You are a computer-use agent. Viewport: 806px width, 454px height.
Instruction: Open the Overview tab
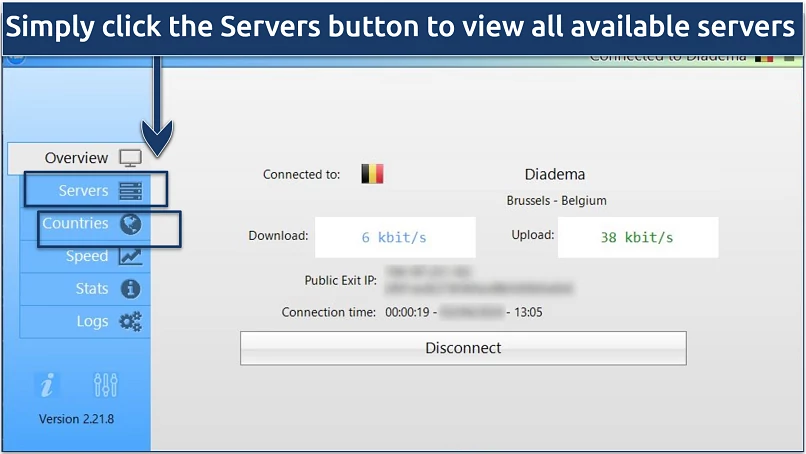coord(79,158)
